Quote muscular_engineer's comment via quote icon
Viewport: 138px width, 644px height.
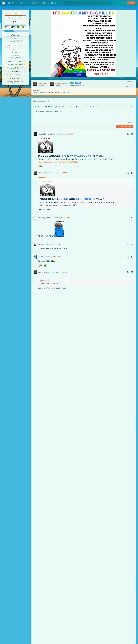click(x=132, y=134)
